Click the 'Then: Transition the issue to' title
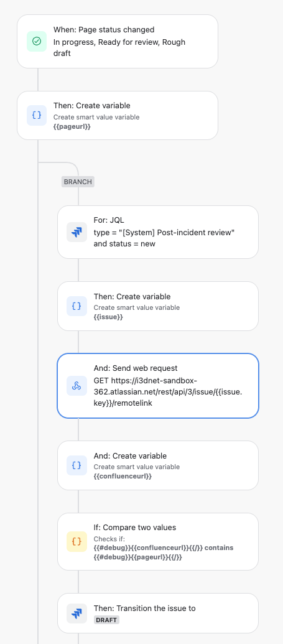This screenshot has height=644, width=283. pos(144,609)
